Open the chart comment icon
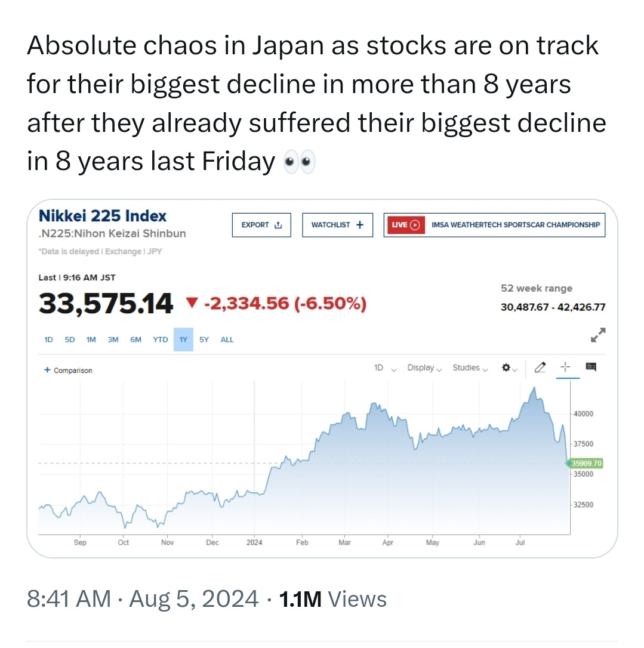 tap(591, 367)
